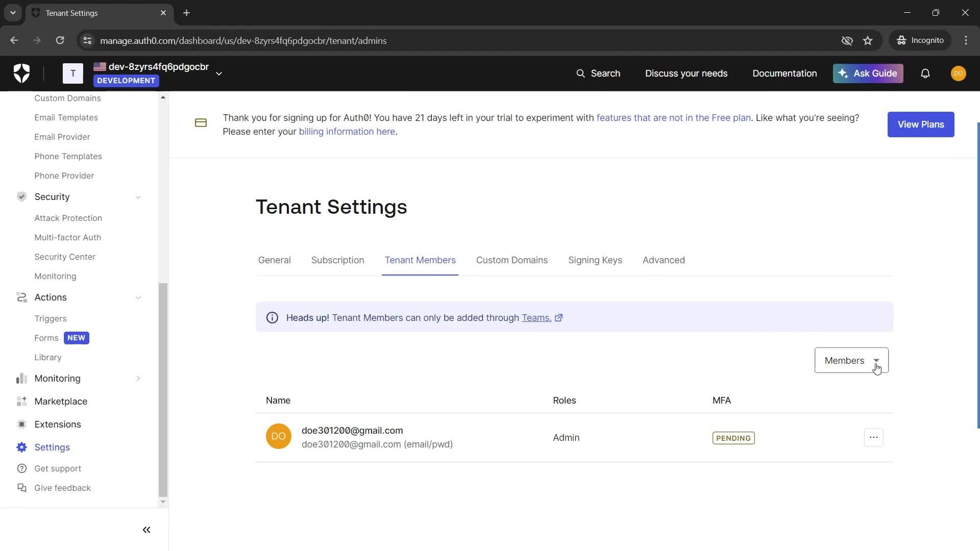Image resolution: width=980 pixels, height=551 pixels.
Task: Click the Give feedback chat icon
Action: (21, 488)
